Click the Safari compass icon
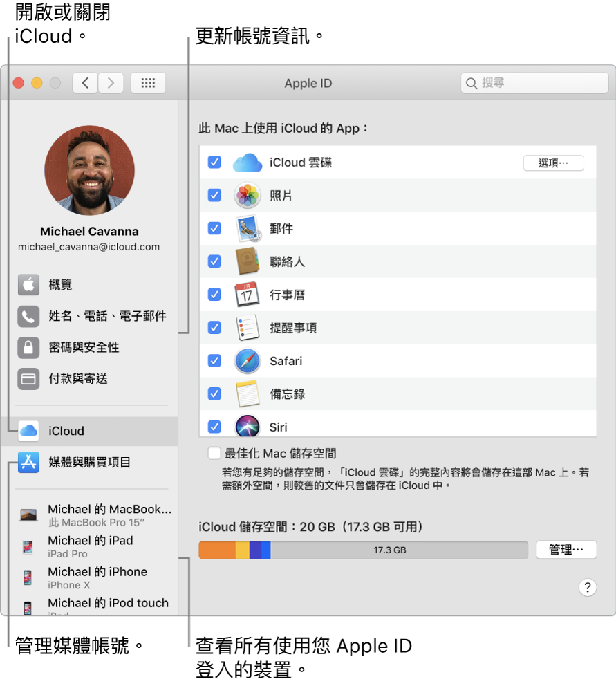Viewport: 616px width, 686px height. 248,360
